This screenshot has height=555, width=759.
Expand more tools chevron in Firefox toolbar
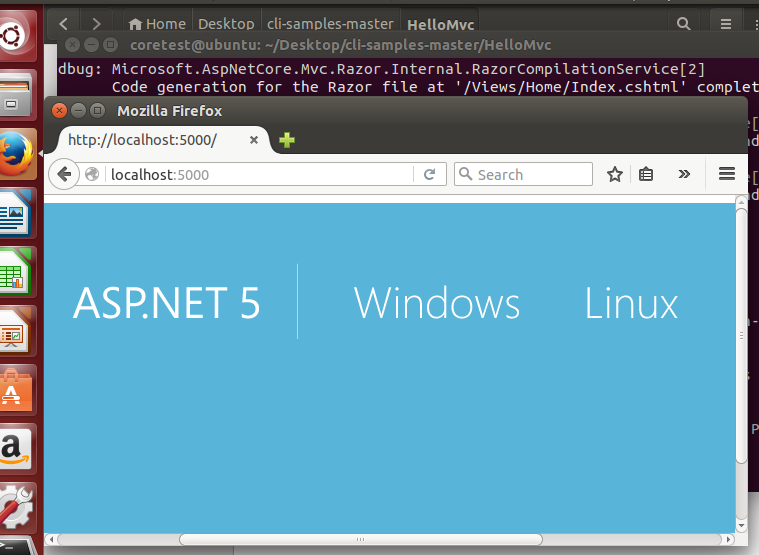tap(684, 174)
